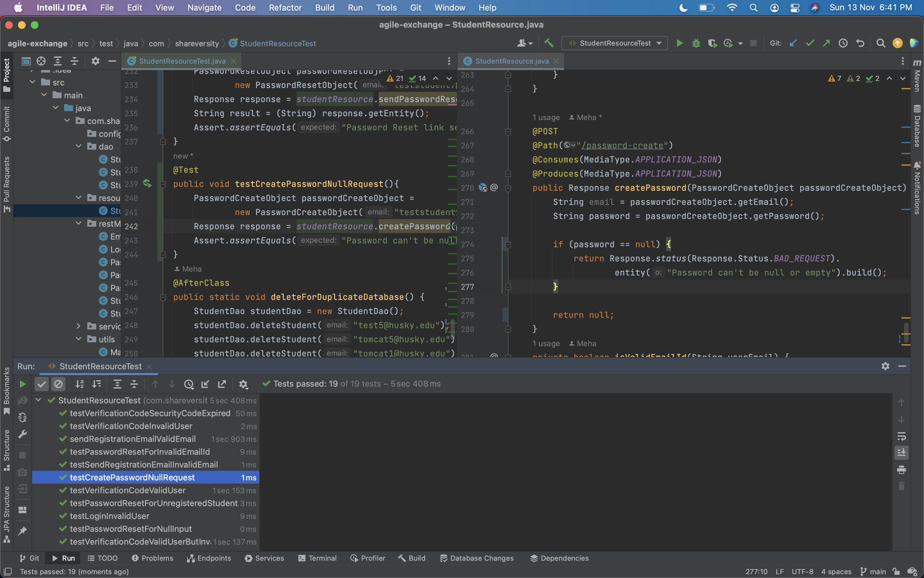Image resolution: width=924 pixels, height=578 pixels.
Task: Sort test results by duration
Action: pos(97,384)
